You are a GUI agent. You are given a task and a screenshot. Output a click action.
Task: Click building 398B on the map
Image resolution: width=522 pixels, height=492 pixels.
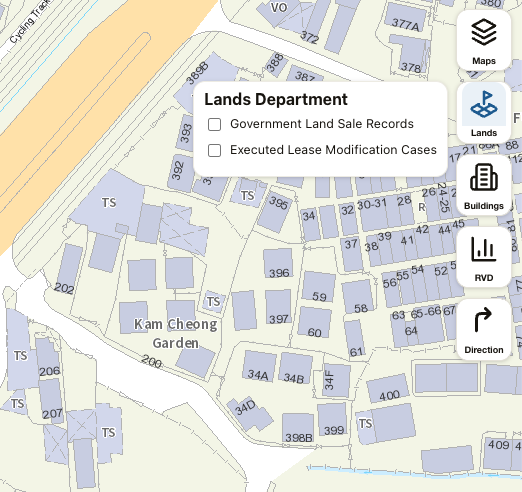pos(298,429)
